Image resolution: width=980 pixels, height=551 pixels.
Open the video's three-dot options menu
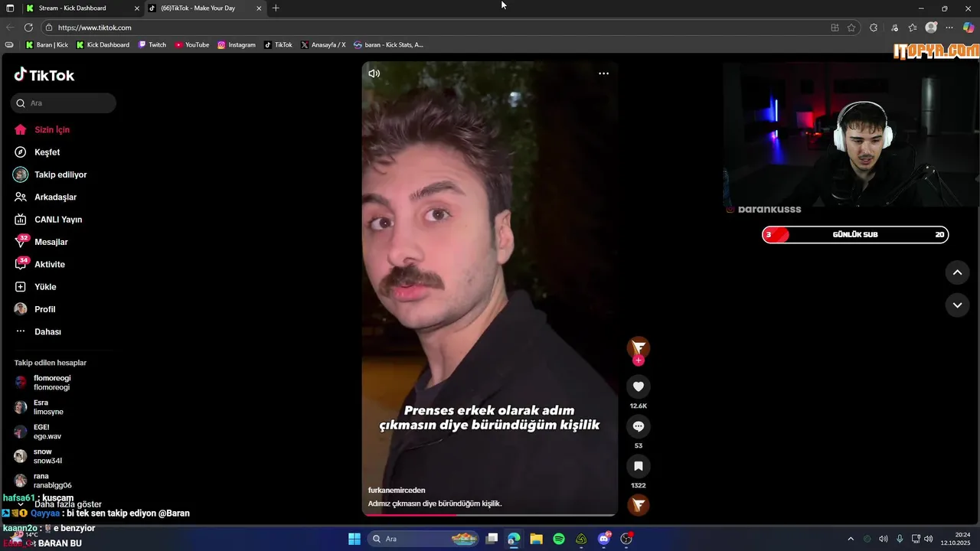[603, 73]
